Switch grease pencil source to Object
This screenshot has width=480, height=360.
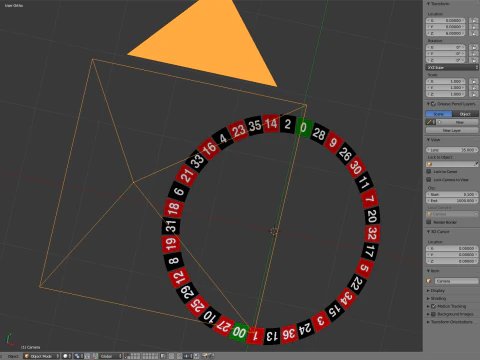465,114
